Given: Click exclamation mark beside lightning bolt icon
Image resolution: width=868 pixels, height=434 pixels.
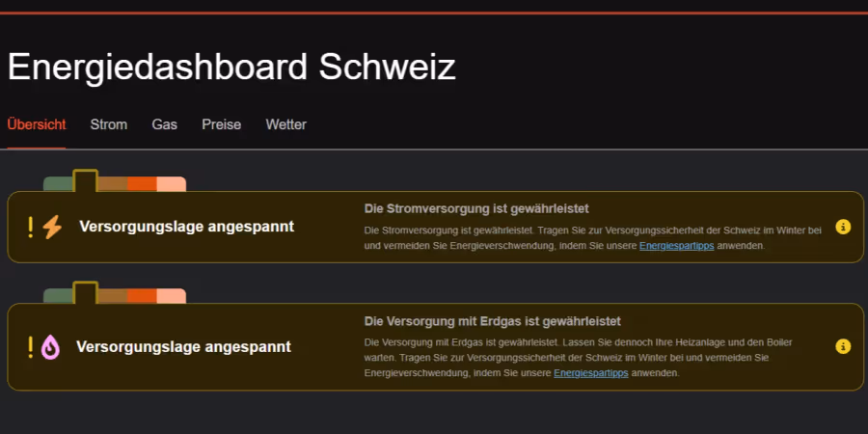Looking at the screenshot, I should pyautogui.click(x=31, y=227).
